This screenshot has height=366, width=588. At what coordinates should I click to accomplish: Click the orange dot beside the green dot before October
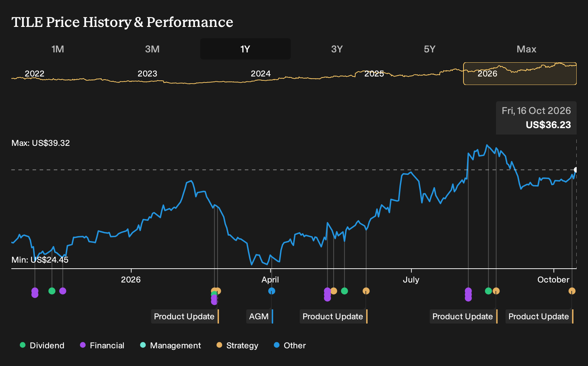point(496,291)
